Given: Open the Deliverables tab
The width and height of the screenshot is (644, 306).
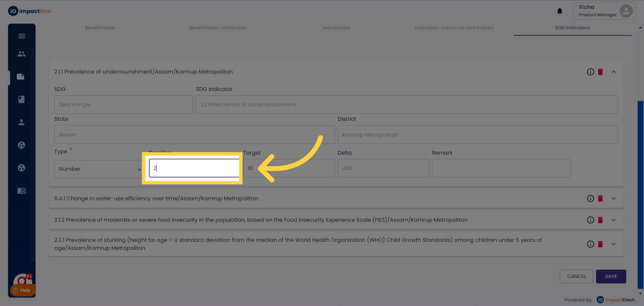Looking at the screenshot, I should coord(336,28).
